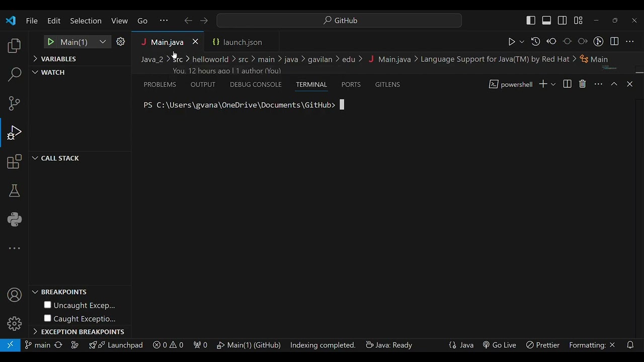This screenshot has width=644, height=362.
Task: Open the Go menu
Action: pyautogui.click(x=142, y=21)
